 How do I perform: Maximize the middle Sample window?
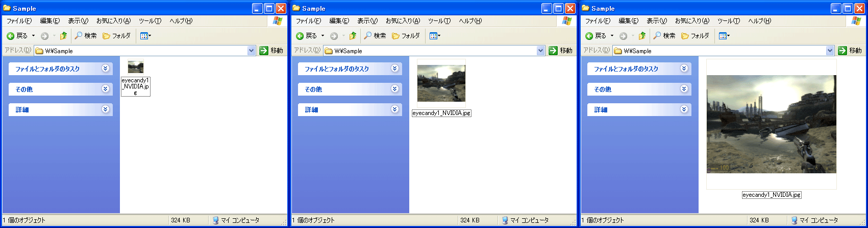558,8
